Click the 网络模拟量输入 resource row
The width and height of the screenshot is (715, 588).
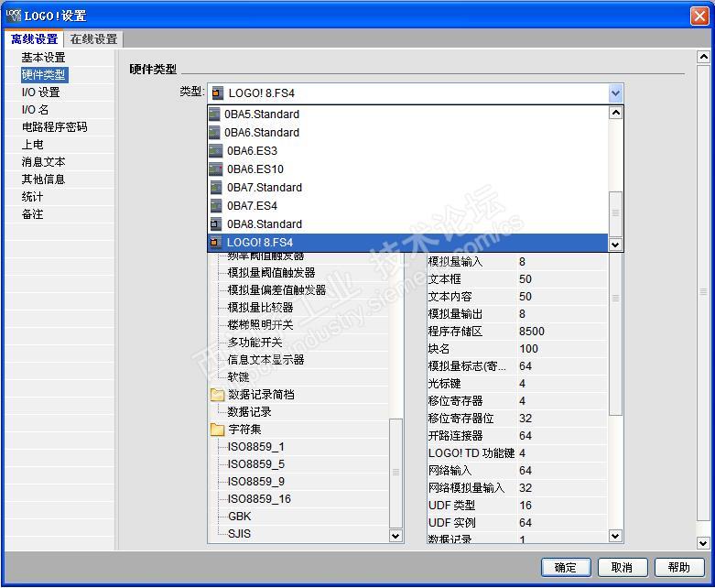point(517,488)
